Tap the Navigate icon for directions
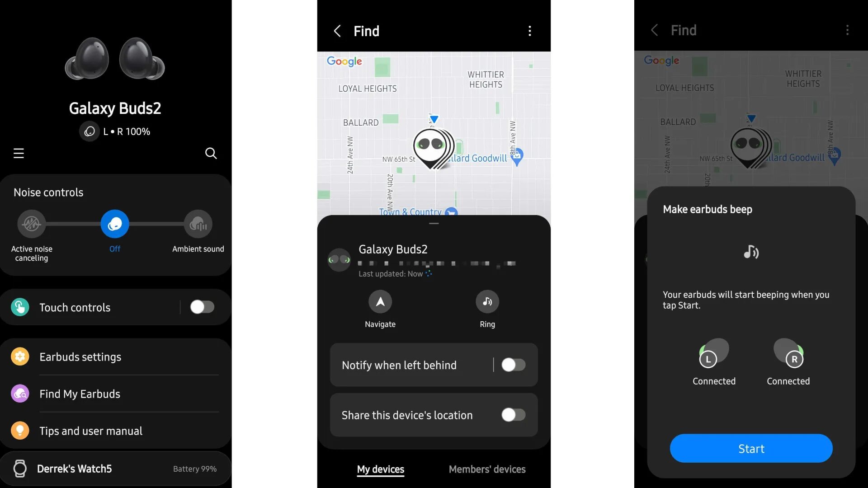 pyautogui.click(x=380, y=301)
